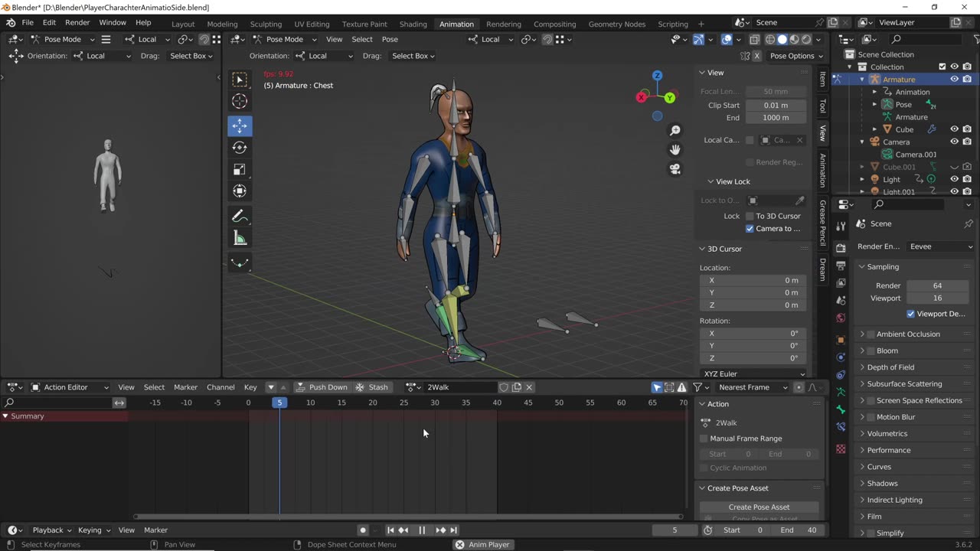Activate the Scale tool

[240, 170]
